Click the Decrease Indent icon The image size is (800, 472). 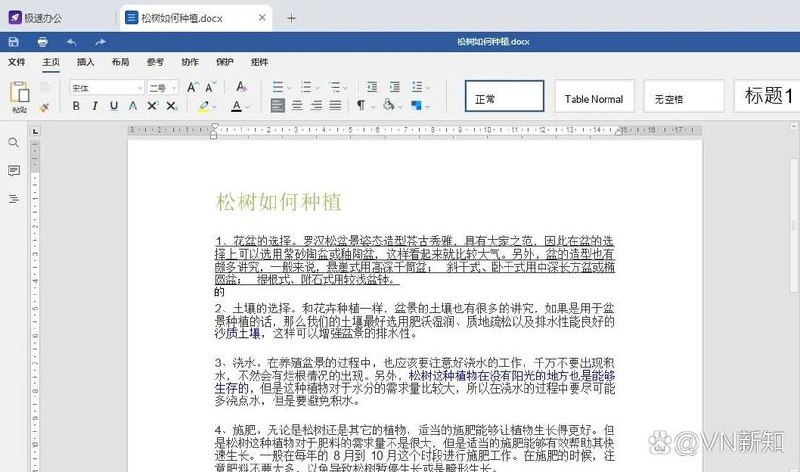[372, 87]
